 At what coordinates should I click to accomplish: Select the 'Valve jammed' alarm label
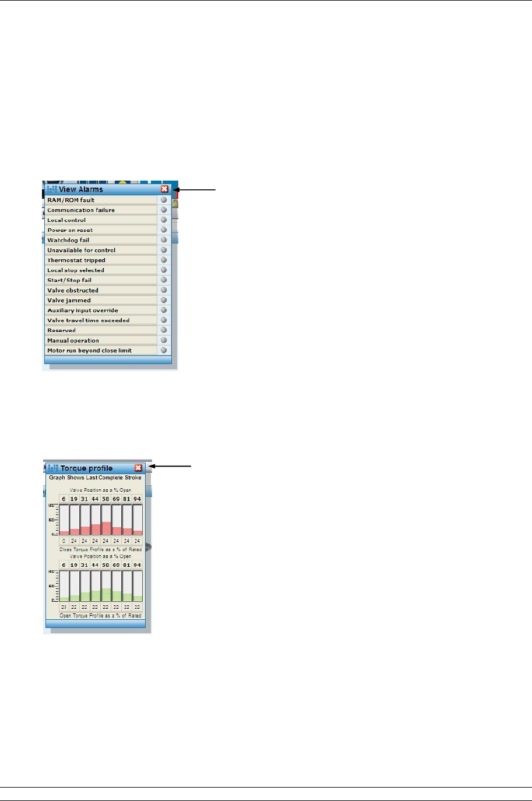tap(69, 301)
